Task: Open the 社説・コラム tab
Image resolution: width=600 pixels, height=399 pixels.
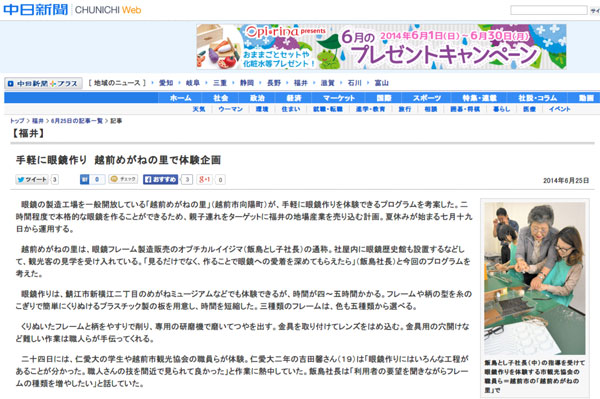Action: click(x=537, y=98)
